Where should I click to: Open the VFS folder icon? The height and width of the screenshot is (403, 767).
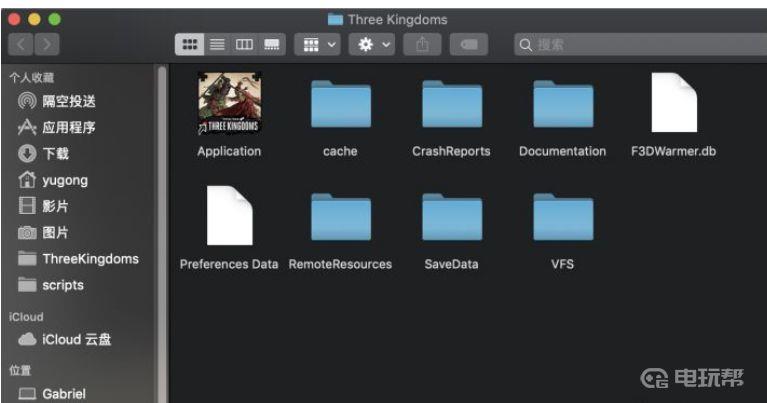563,217
